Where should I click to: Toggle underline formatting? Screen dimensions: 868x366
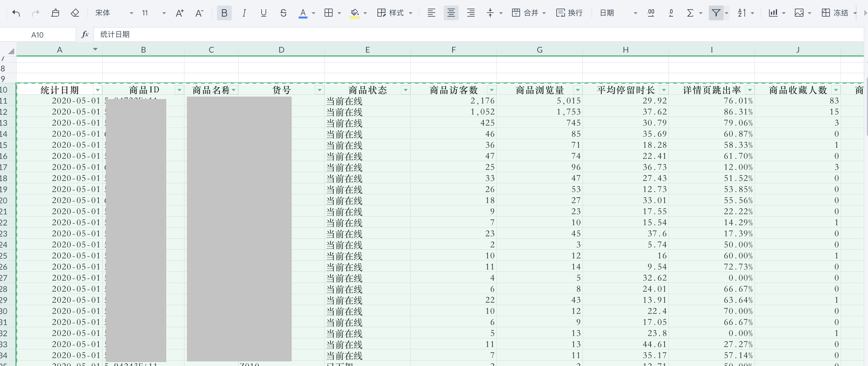click(263, 13)
